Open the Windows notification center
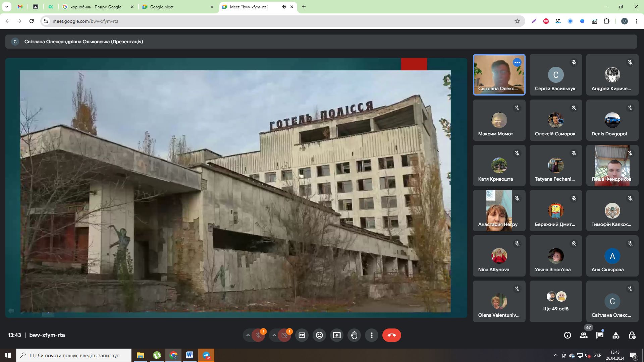 [x=633, y=355]
